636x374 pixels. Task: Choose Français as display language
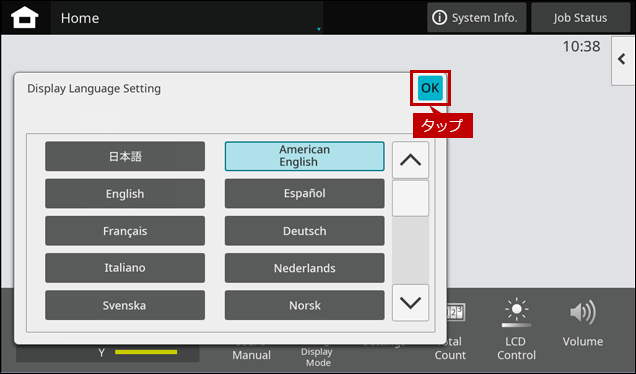pyautogui.click(x=125, y=231)
